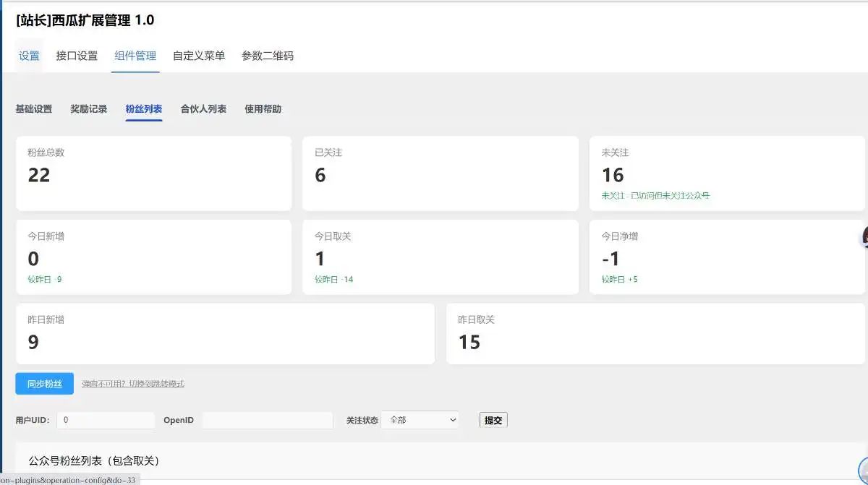Open the 参数二维码 tab
Screen dimensions: 868x485
tap(268, 55)
